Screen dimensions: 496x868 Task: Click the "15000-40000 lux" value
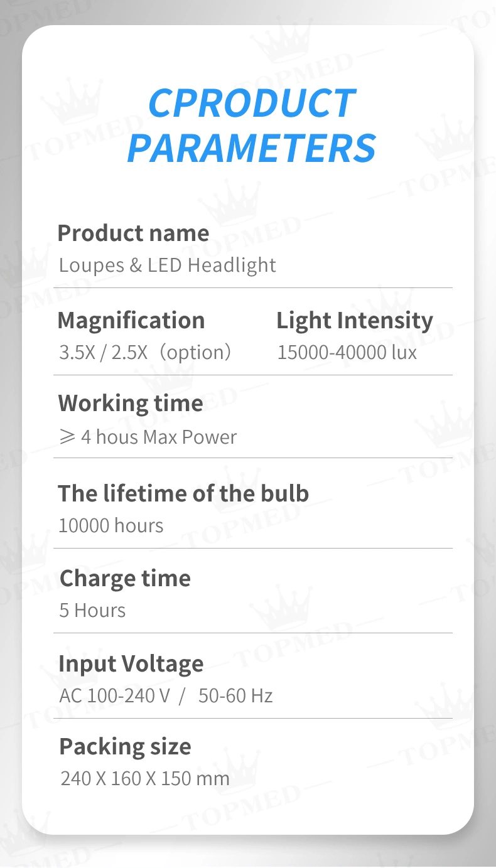347,352
